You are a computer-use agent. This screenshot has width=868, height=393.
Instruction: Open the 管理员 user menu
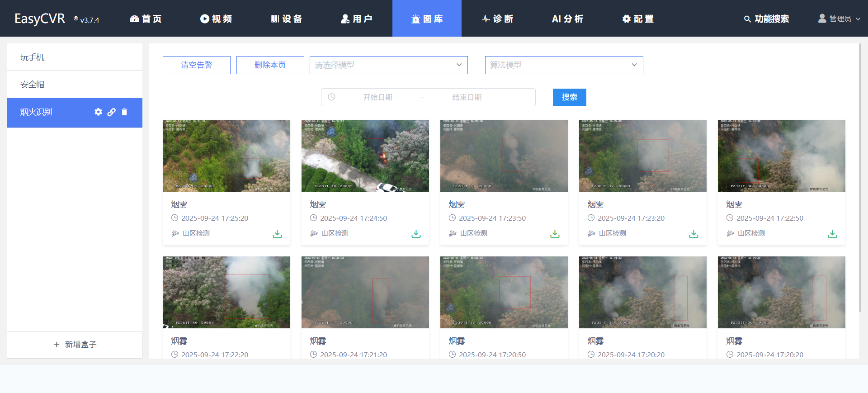(840, 19)
